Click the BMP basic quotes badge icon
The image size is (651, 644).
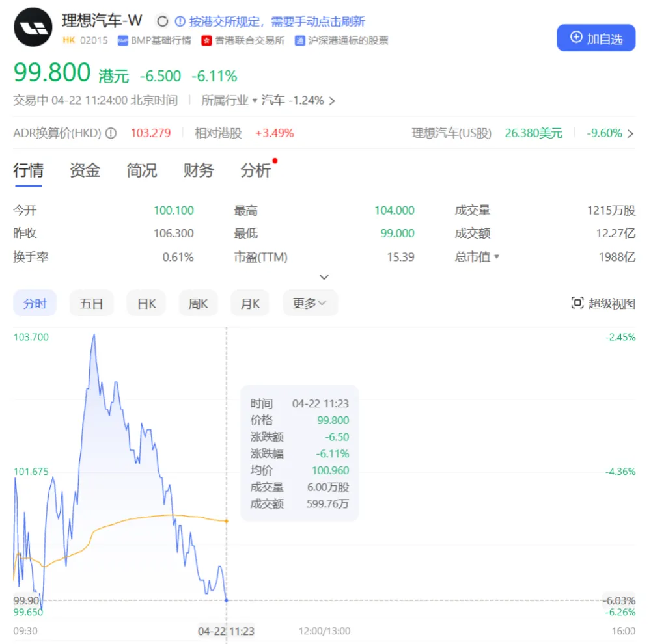tap(123, 40)
